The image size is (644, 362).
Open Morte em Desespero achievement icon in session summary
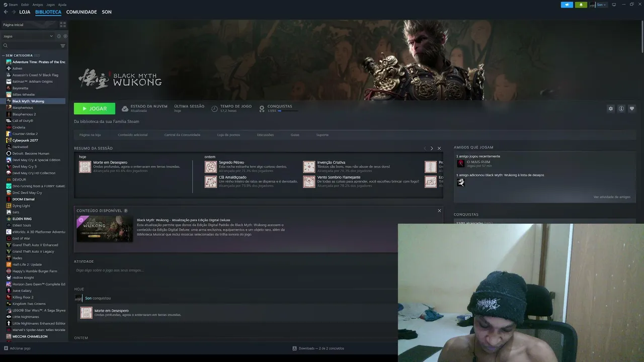pyautogui.click(x=85, y=167)
